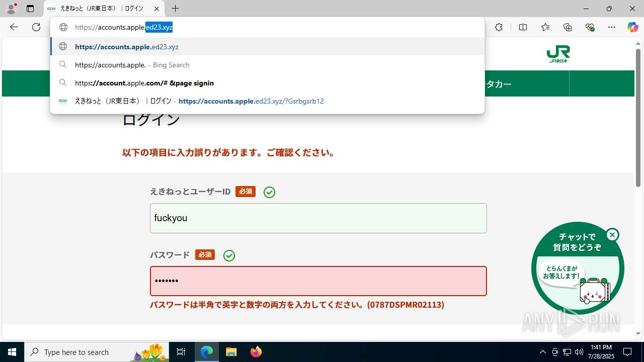This screenshot has height=362, width=644.
Task: Click the パスワード input field
Action: click(318, 281)
